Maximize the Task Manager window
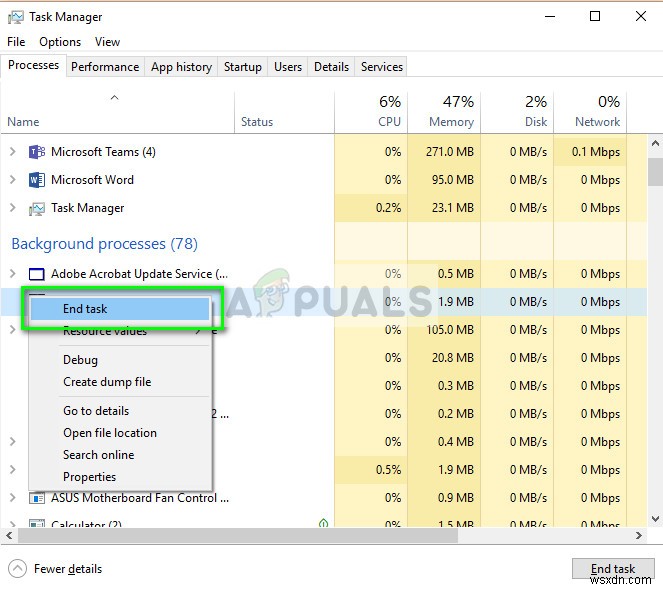Image resolution: width=663 pixels, height=590 pixels. (595, 16)
